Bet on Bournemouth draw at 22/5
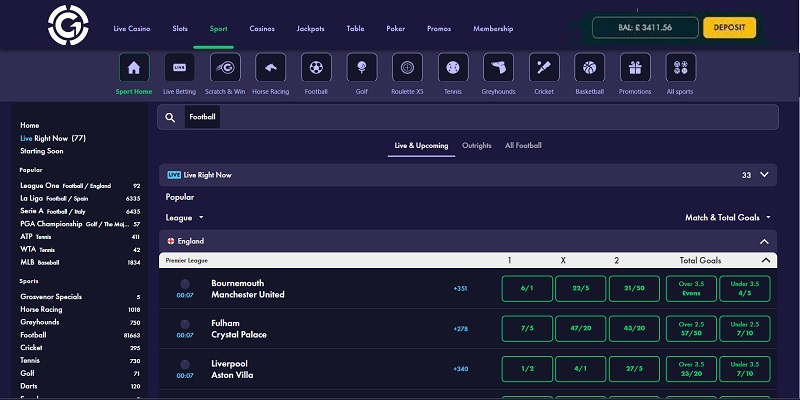The width and height of the screenshot is (800, 400). click(x=581, y=289)
